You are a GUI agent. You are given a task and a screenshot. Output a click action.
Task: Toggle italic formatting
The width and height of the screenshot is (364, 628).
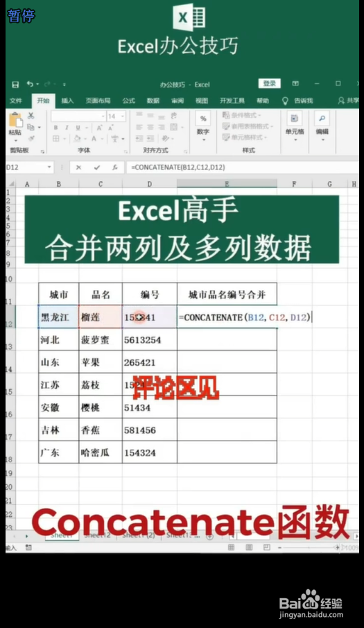click(67, 128)
